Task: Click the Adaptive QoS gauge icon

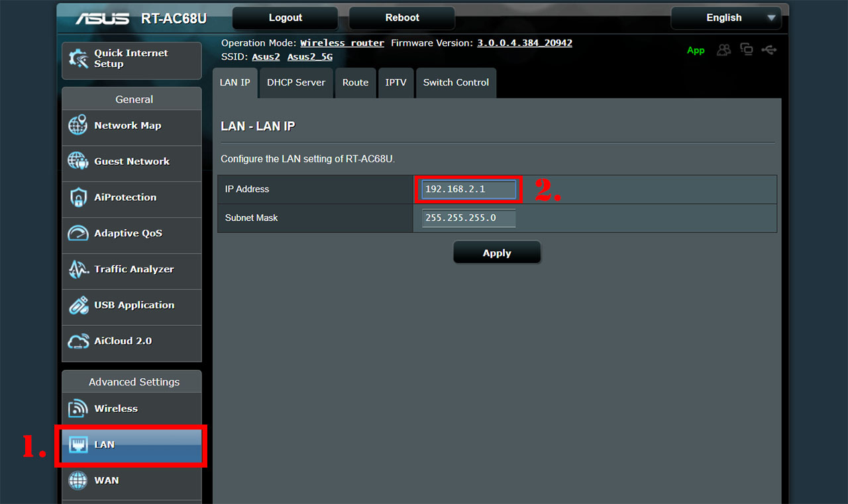Action: [78, 233]
